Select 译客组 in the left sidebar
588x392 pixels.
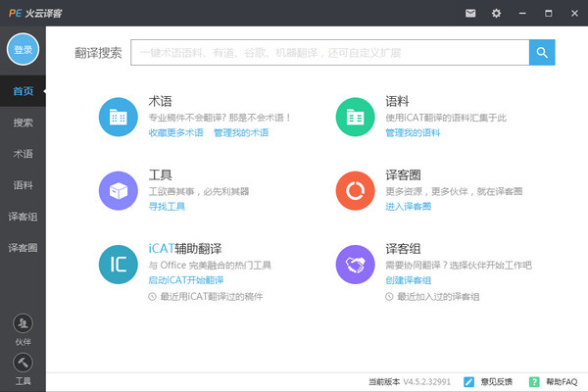(x=23, y=217)
